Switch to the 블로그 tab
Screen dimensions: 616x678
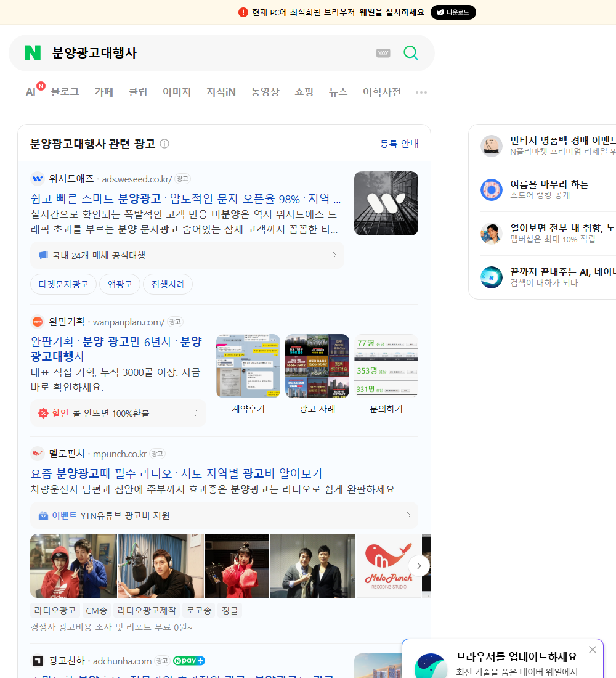click(65, 92)
